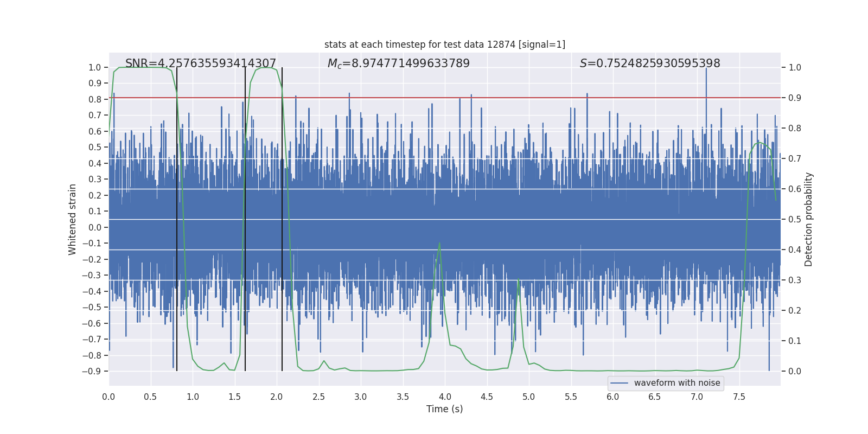The width and height of the screenshot is (868, 434).
Task: Click the 7.5 tick on the time axis
Action: [739, 397]
